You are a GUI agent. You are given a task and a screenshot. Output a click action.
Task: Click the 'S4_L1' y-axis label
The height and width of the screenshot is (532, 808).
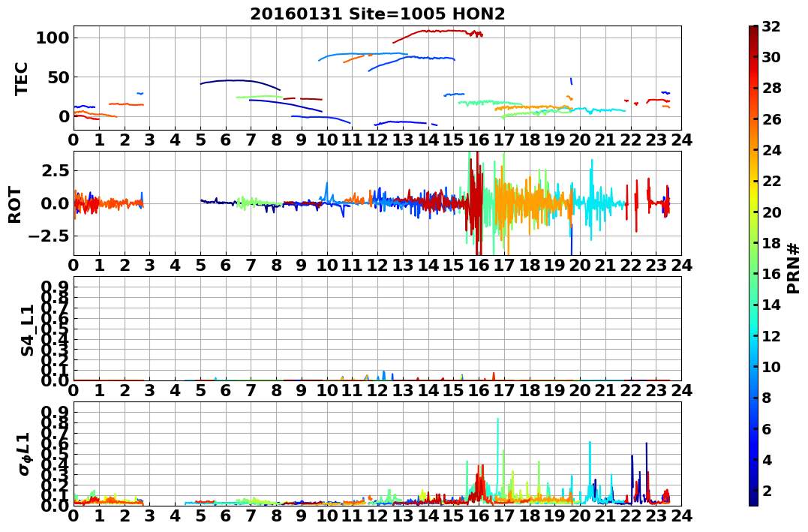pos(27,330)
